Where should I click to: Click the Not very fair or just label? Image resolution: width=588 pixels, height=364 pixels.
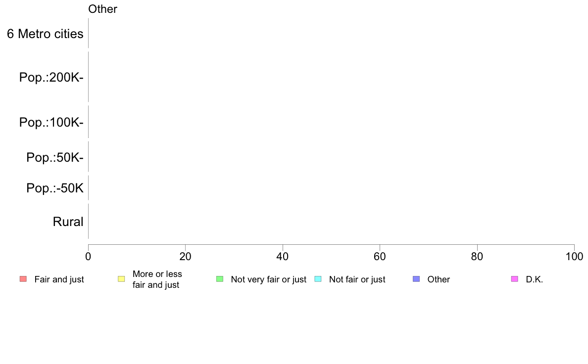(268, 279)
